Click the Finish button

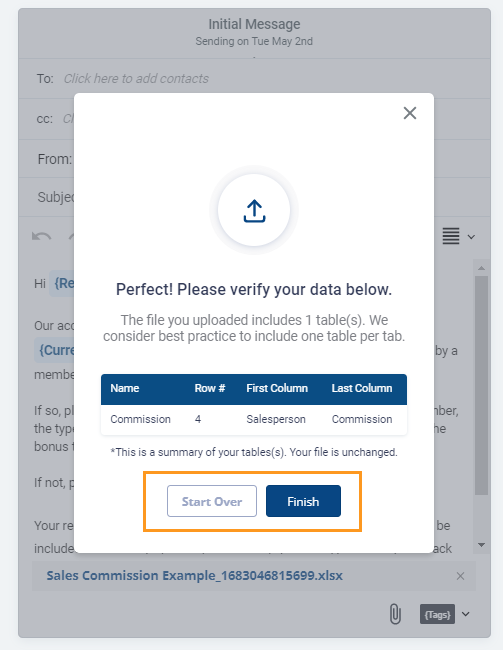pos(303,501)
